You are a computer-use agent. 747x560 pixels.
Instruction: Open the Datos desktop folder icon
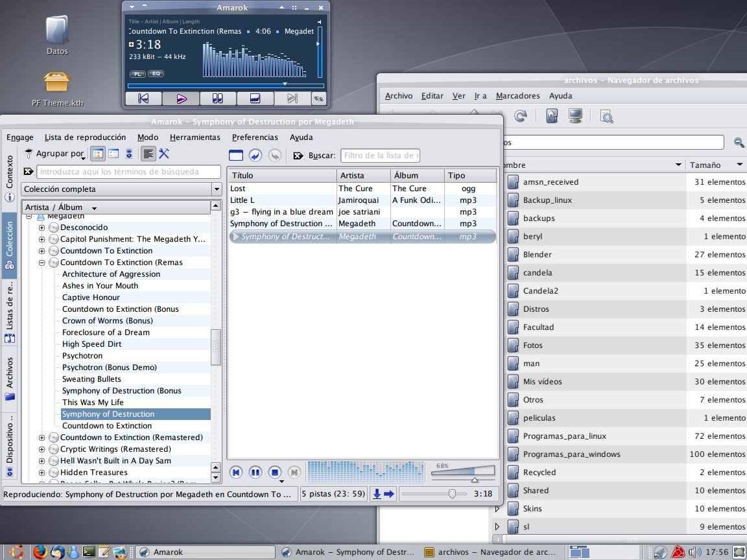click(x=57, y=35)
